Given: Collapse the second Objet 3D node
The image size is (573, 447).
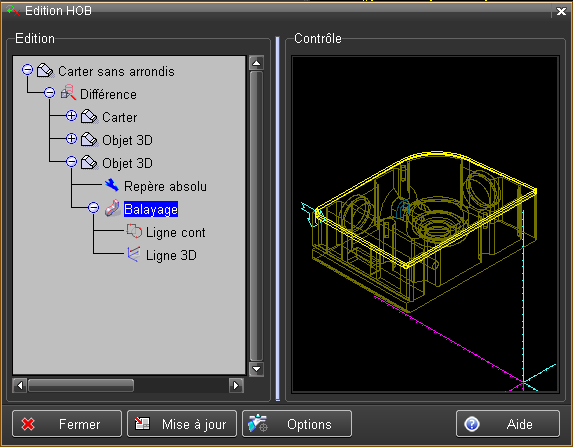Looking at the screenshot, I should pos(71,162).
